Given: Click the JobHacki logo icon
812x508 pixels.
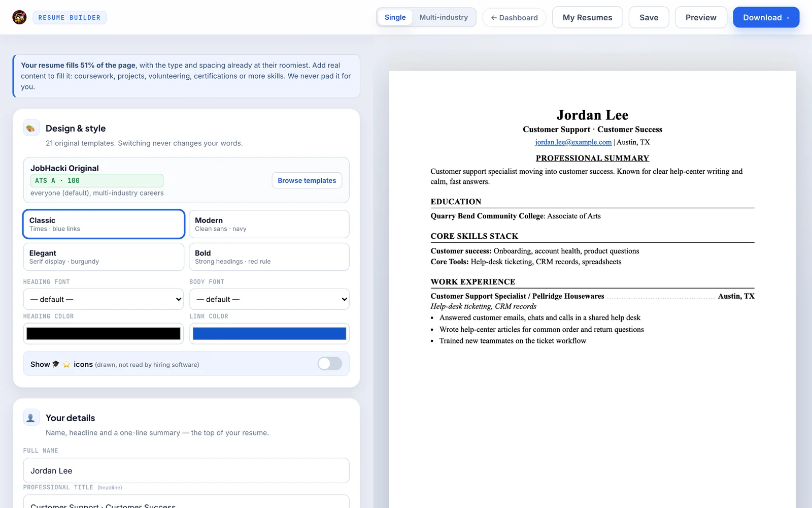Looking at the screenshot, I should click(19, 17).
